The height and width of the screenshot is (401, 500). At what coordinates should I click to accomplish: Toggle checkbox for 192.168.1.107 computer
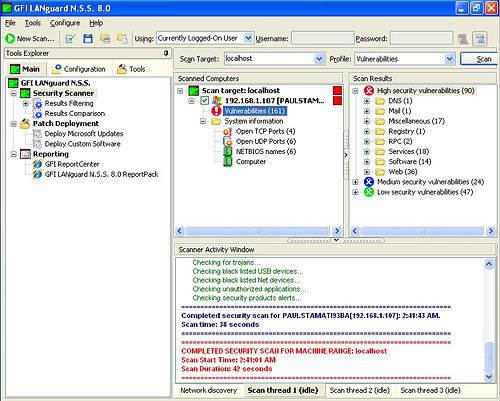pyautogui.click(x=205, y=100)
